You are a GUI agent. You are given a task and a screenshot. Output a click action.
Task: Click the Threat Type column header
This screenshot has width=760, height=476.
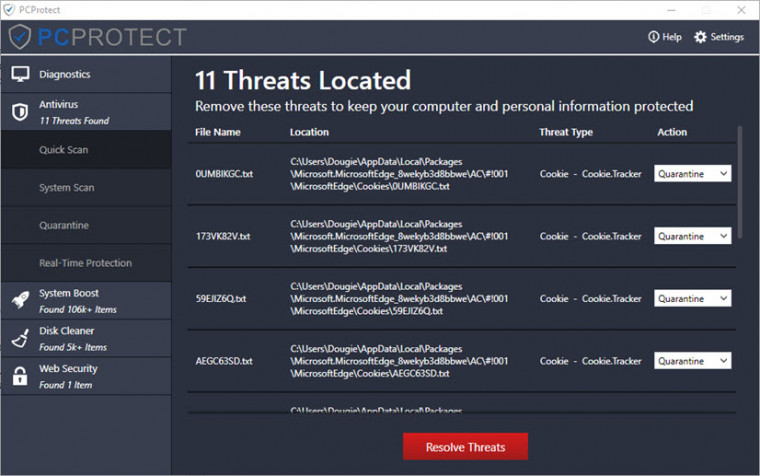566,132
